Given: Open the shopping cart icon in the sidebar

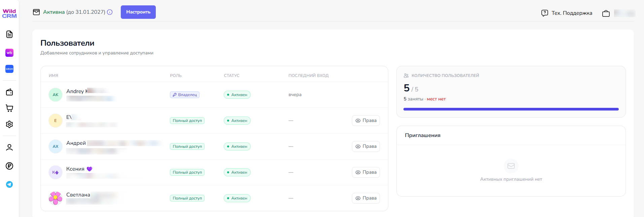Looking at the screenshot, I should click(9, 108).
